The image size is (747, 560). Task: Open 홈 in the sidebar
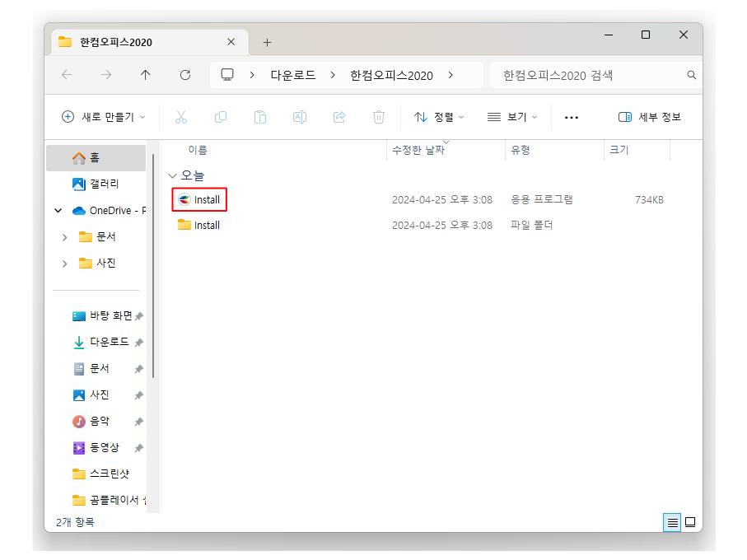tap(96, 157)
